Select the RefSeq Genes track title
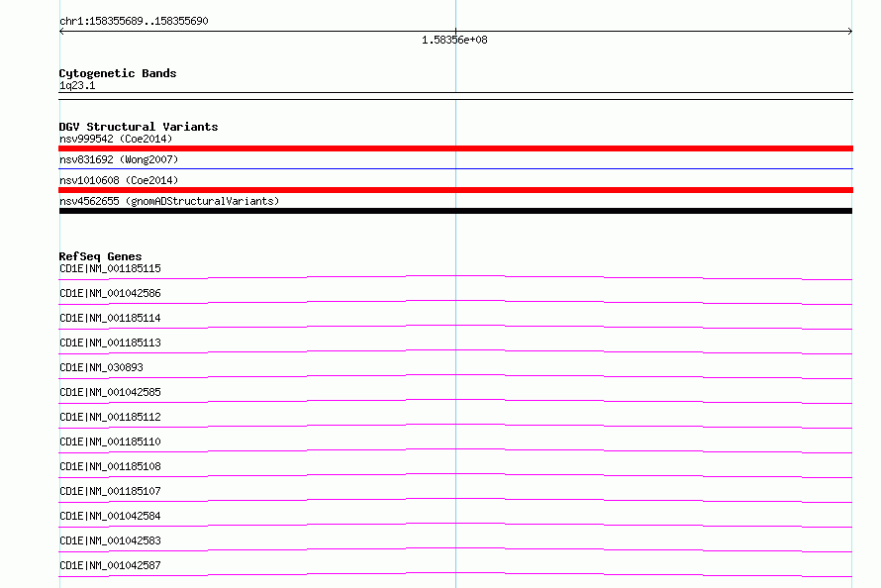 click(100, 256)
